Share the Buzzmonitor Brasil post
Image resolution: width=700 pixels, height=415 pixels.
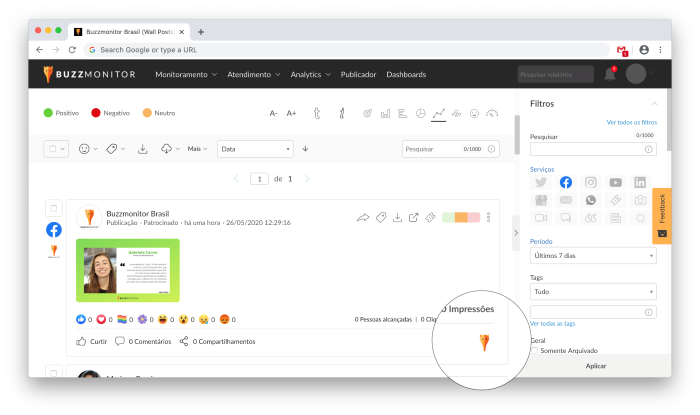pyautogui.click(x=363, y=217)
